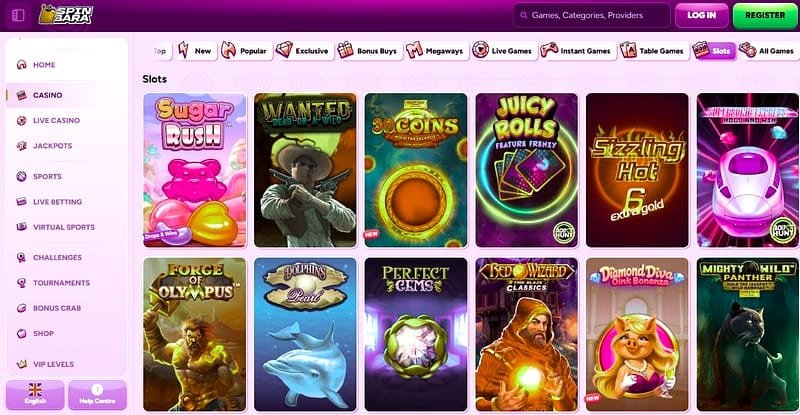Select the Bonus Buys category tab

pos(368,51)
